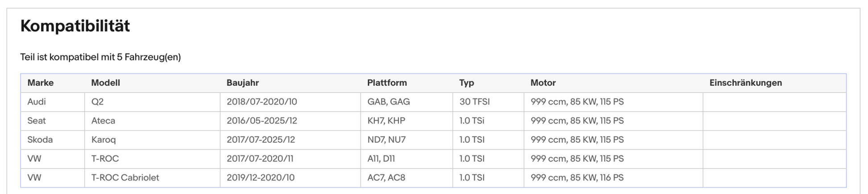Select the Karoq model cell
Viewport: 868px width, 194px height.
152,140
